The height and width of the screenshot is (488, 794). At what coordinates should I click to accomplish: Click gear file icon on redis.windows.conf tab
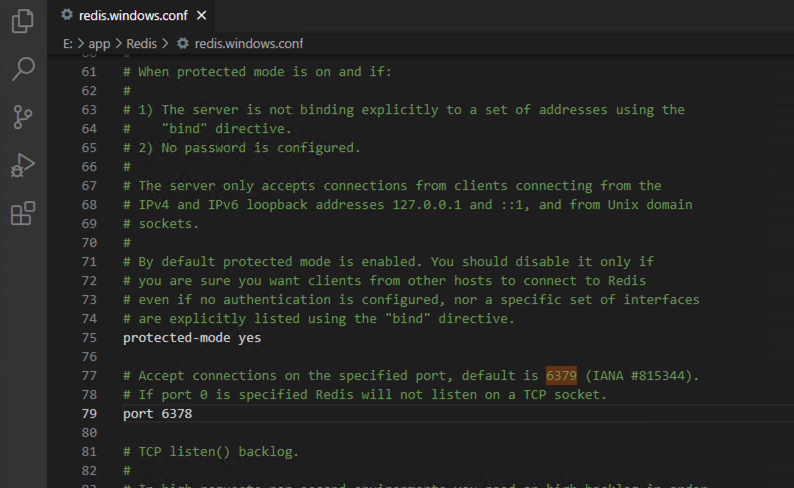[x=67, y=16]
